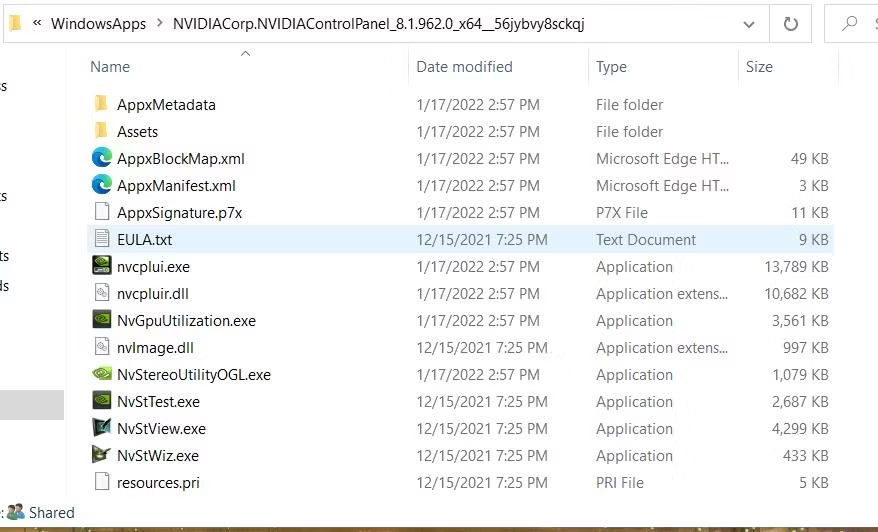
Task: Click the AppxMetadata folder icon
Action: click(101, 104)
